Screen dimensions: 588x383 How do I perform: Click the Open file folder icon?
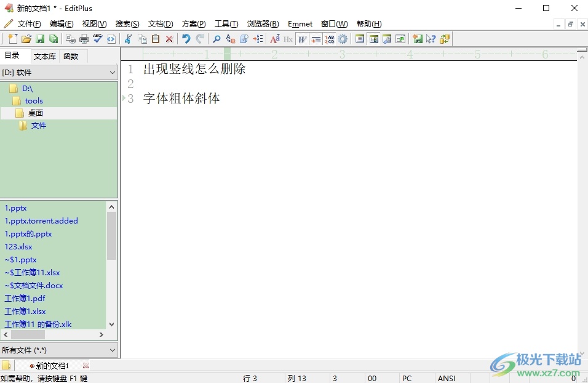tap(26, 39)
